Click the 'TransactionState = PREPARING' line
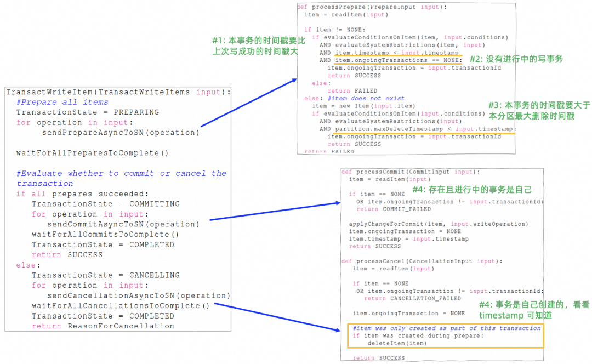The height and width of the screenshot is (364, 592). [88, 112]
